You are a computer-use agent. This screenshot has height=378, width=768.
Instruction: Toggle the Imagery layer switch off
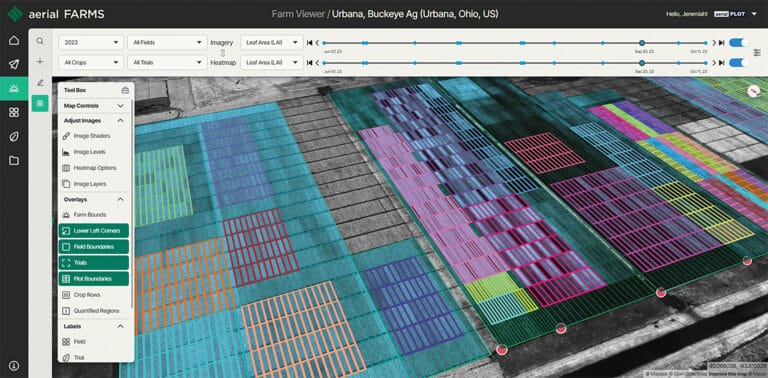(x=739, y=43)
